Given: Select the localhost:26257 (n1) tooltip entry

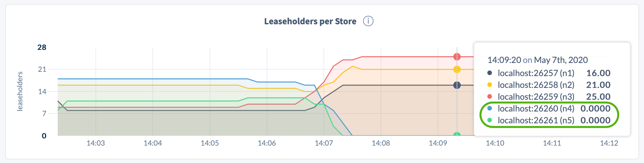Looking at the screenshot, I should click(536, 73).
